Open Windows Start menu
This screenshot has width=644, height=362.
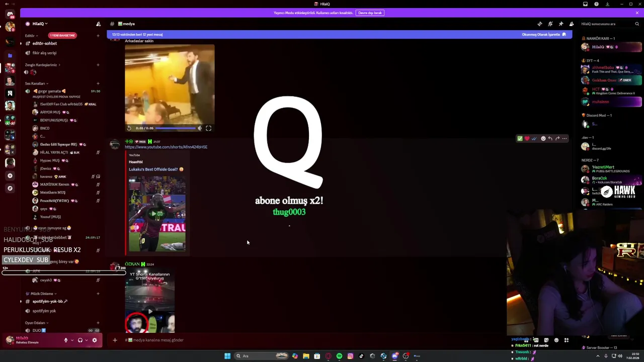[x=227, y=356]
